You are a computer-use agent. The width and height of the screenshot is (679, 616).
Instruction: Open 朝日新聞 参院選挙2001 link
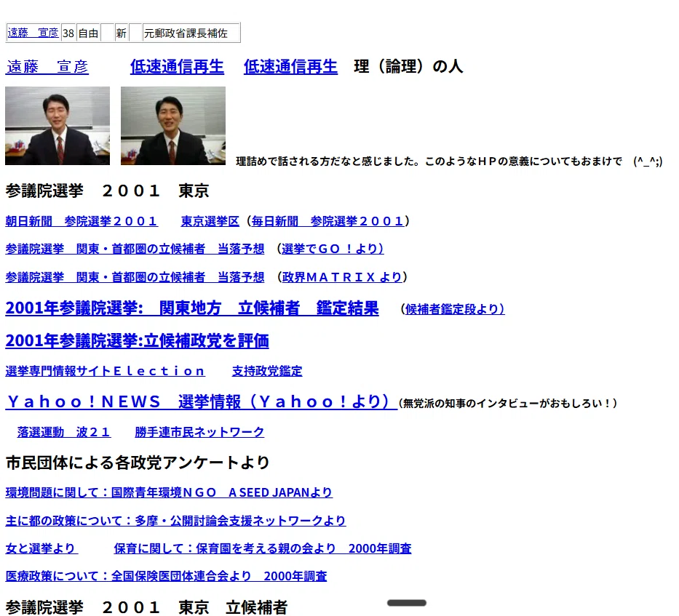pos(82,221)
